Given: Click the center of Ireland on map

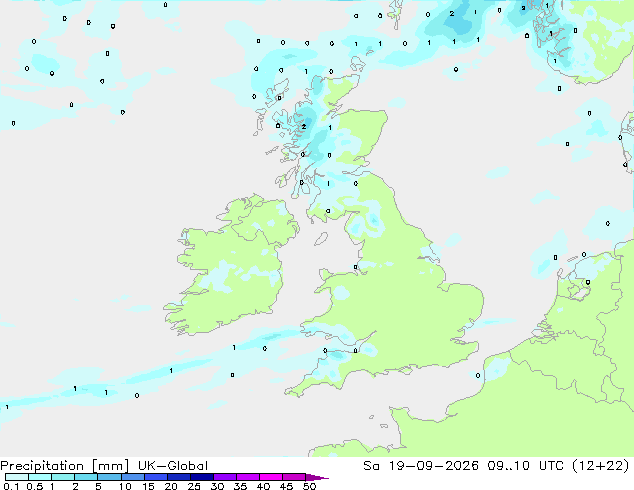Looking at the screenshot, I should pos(232,265).
